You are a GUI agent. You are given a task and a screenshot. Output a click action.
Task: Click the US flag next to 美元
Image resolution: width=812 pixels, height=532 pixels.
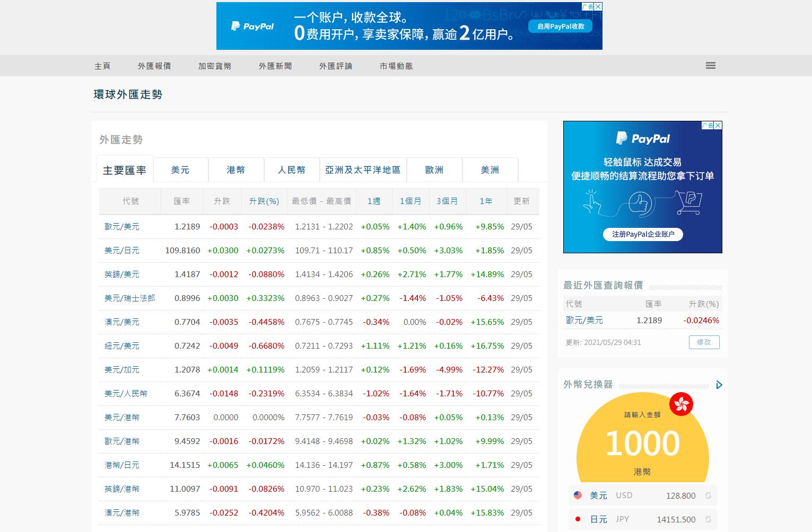click(x=578, y=495)
